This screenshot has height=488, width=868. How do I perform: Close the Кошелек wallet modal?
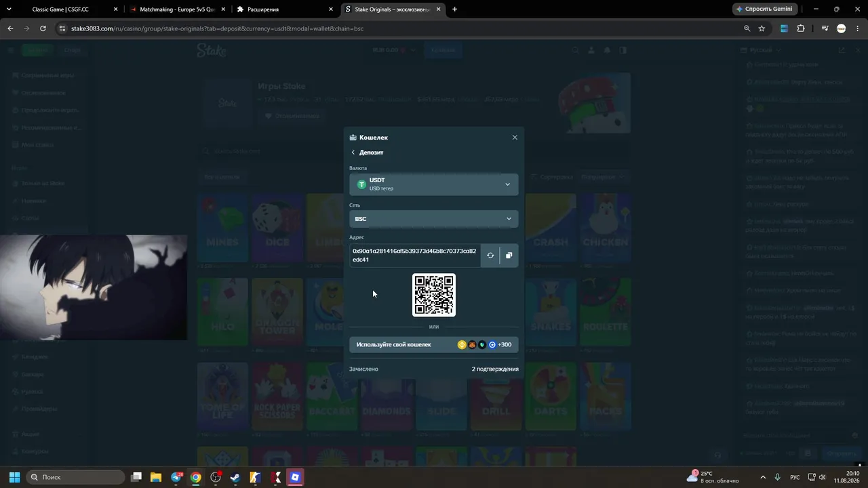coord(515,138)
